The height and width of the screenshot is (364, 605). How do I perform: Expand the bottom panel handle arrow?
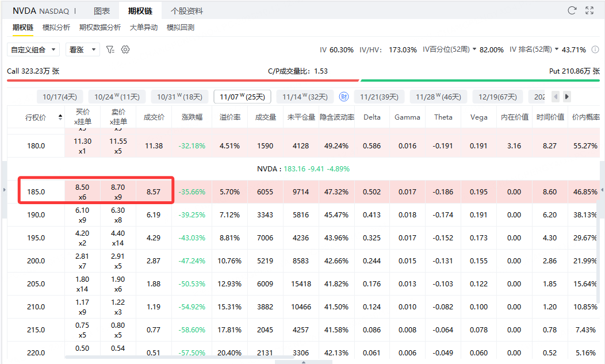point(303,362)
